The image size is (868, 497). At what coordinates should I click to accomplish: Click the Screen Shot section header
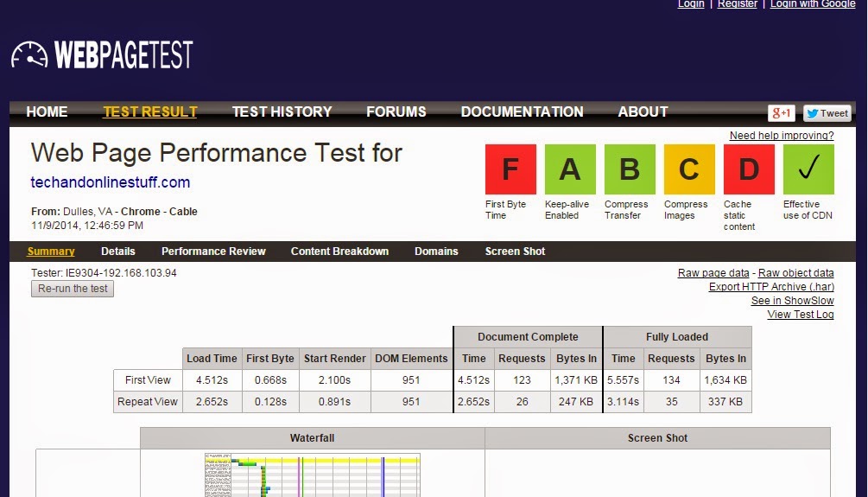point(657,437)
